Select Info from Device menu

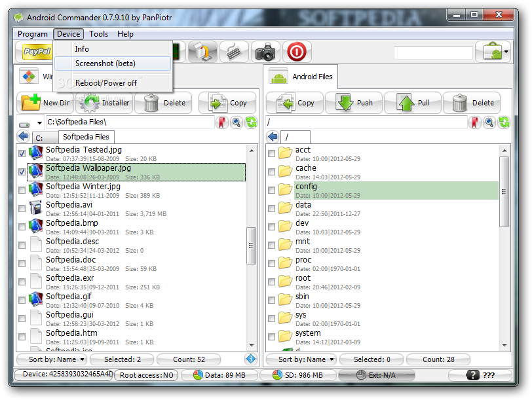(113, 49)
